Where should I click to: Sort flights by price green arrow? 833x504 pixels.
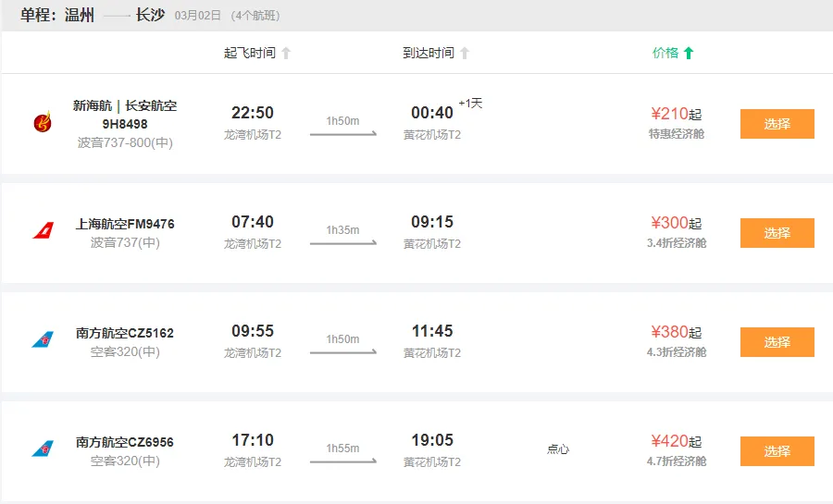coord(688,54)
